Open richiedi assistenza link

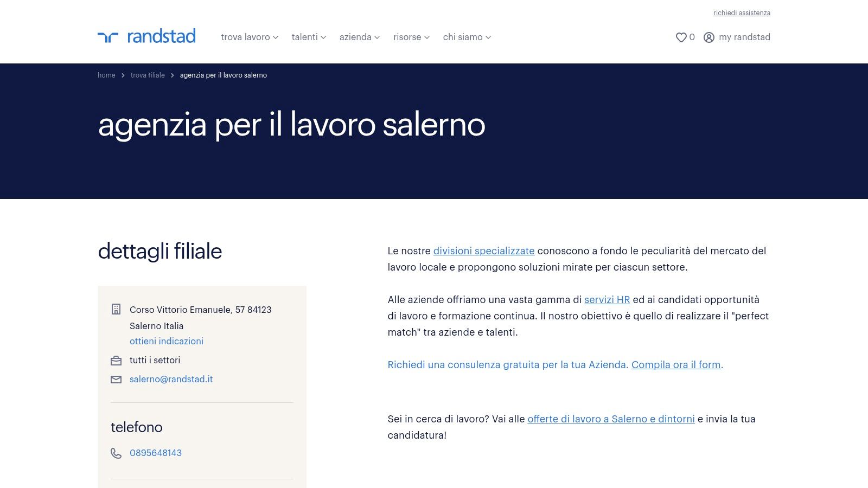[x=742, y=13]
